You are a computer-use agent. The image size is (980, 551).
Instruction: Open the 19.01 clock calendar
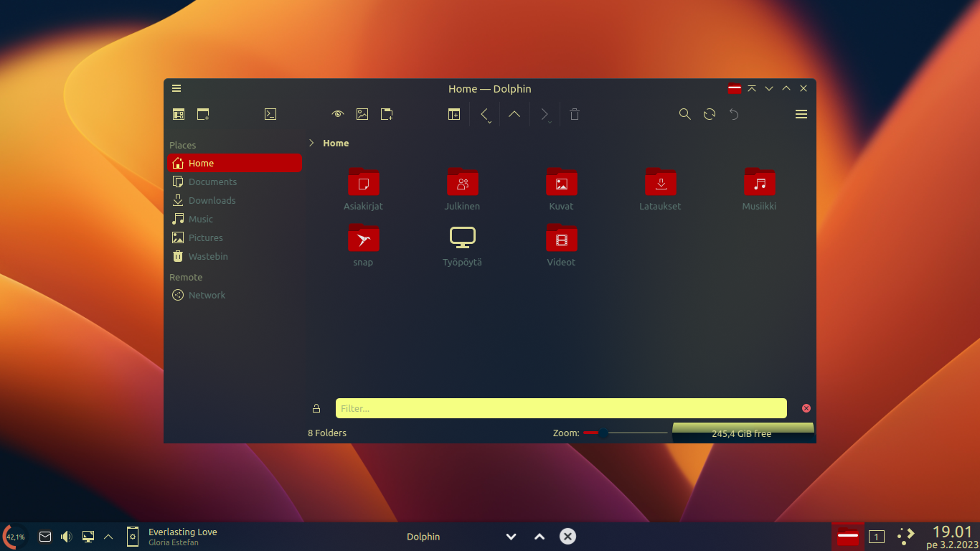pyautogui.click(x=952, y=537)
